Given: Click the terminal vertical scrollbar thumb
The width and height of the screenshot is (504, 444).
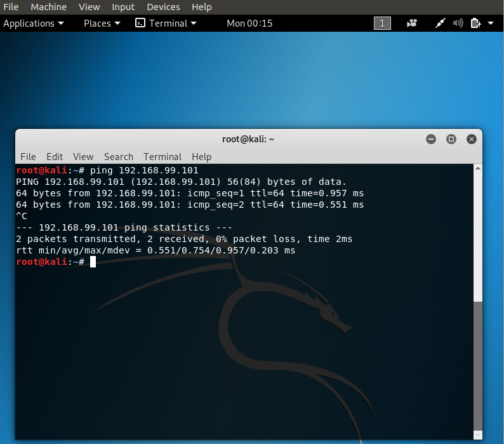Looking at the screenshot, I should point(478,366).
